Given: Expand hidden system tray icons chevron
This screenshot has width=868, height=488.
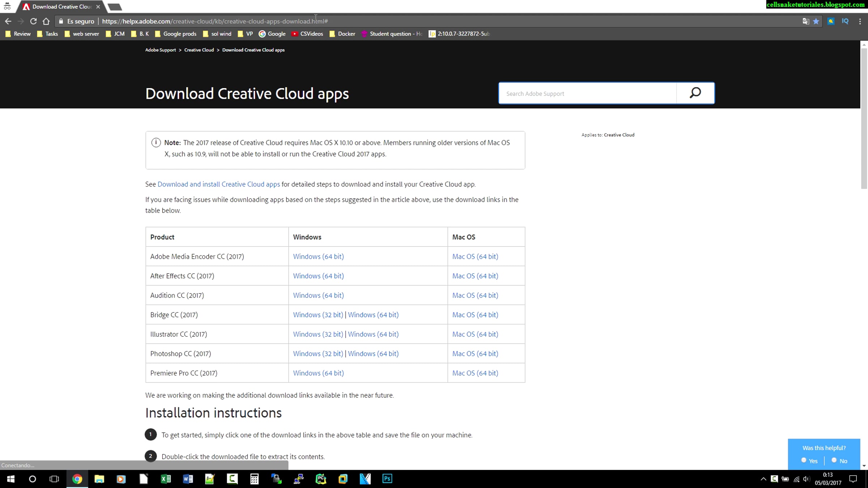Looking at the screenshot, I should (x=763, y=479).
